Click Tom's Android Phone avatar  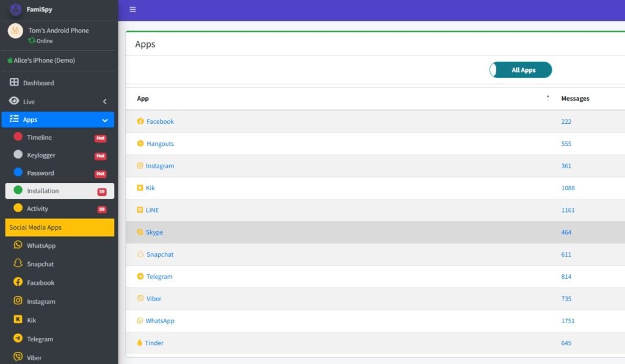click(x=15, y=31)
